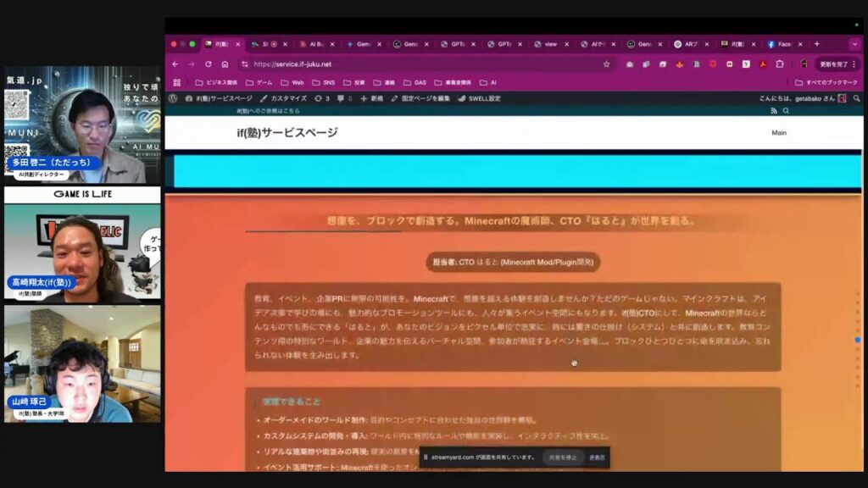The image size is (868, 488).
Task: Open the 新規 menu in the admin bar
Action: [371, 98]
